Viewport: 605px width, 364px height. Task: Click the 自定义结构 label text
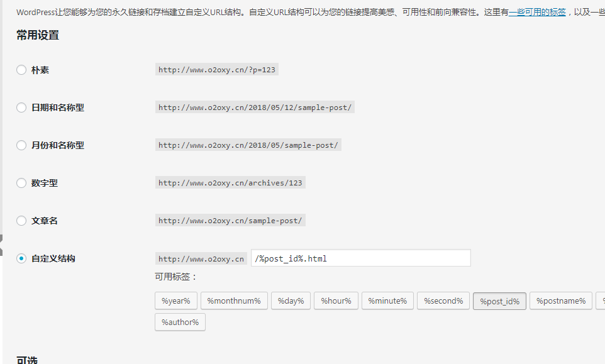pos(53,258)
